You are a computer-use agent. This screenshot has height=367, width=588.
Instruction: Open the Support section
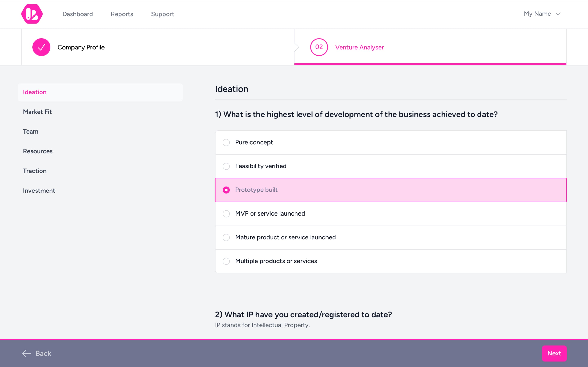(x=162, y=14)
